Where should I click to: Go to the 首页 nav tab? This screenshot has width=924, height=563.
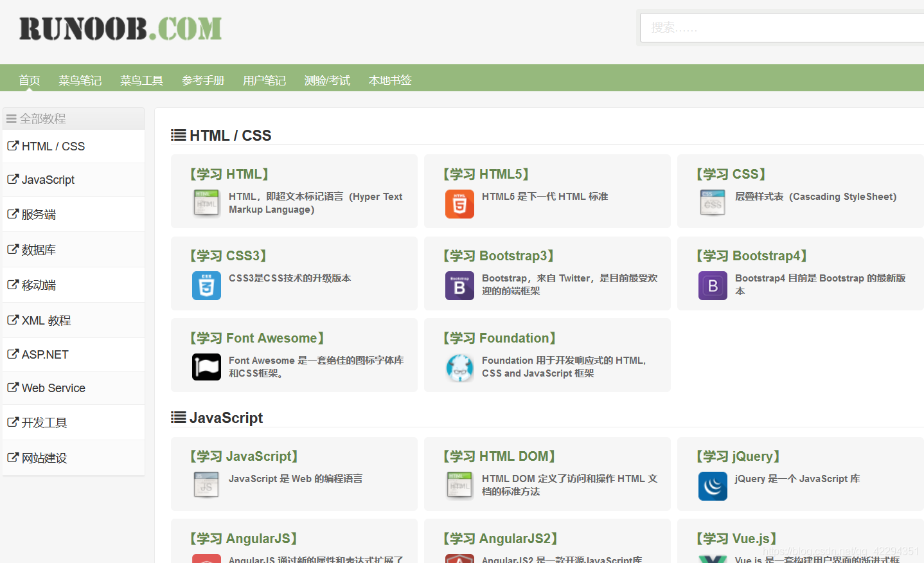[x=30, y=80]
